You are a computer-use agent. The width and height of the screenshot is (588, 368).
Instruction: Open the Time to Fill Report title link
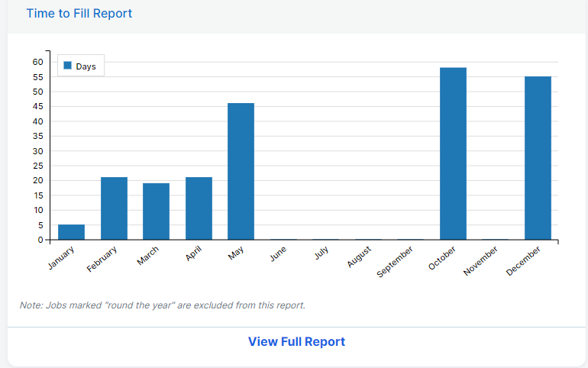[x=79, y=14]
